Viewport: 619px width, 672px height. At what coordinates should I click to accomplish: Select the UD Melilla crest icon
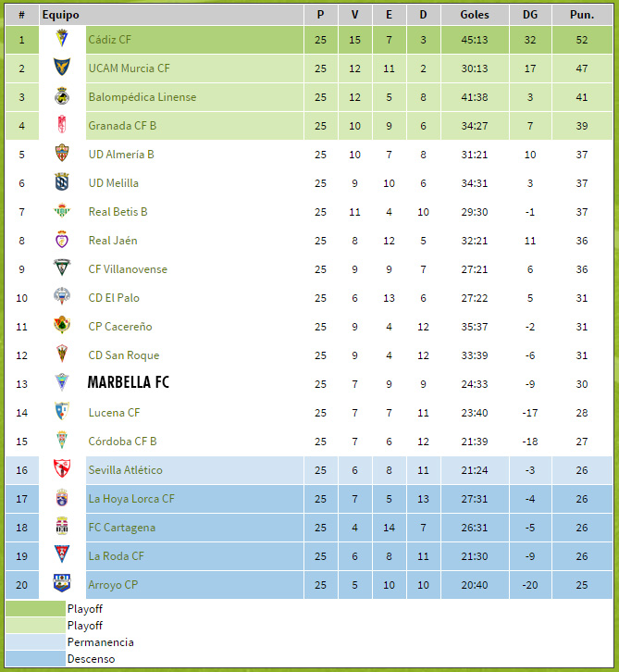click(62, 181)
